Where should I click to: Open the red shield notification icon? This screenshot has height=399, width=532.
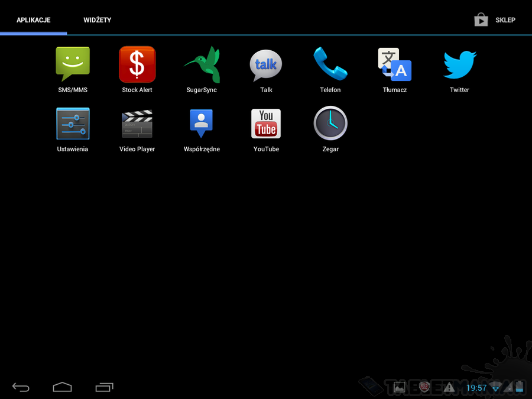tap(424, 387)
